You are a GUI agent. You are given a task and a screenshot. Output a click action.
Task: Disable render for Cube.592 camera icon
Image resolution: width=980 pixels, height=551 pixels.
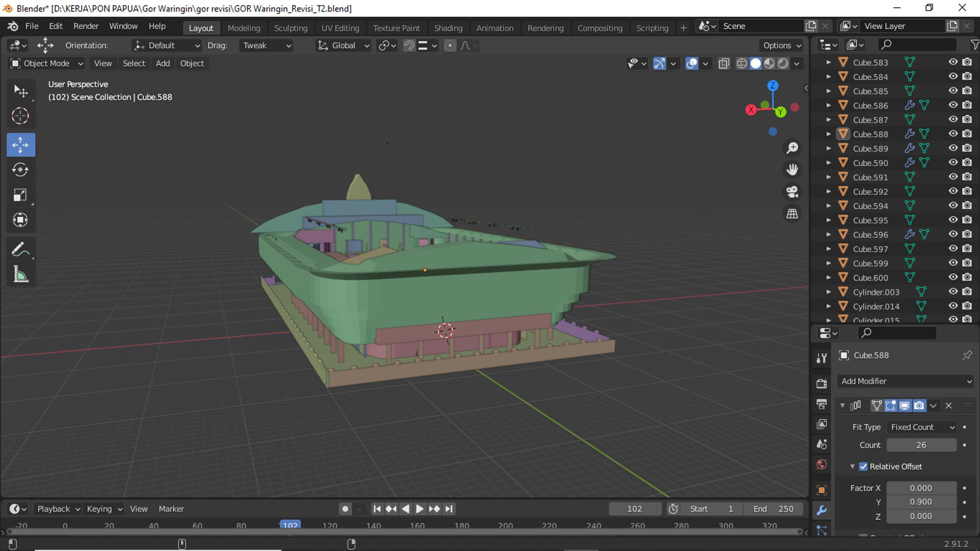[x=967, y=191]
